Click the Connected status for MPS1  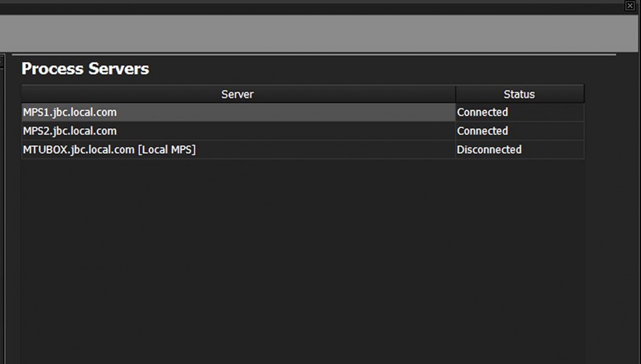pyautogui.click(x=482, y=112)
